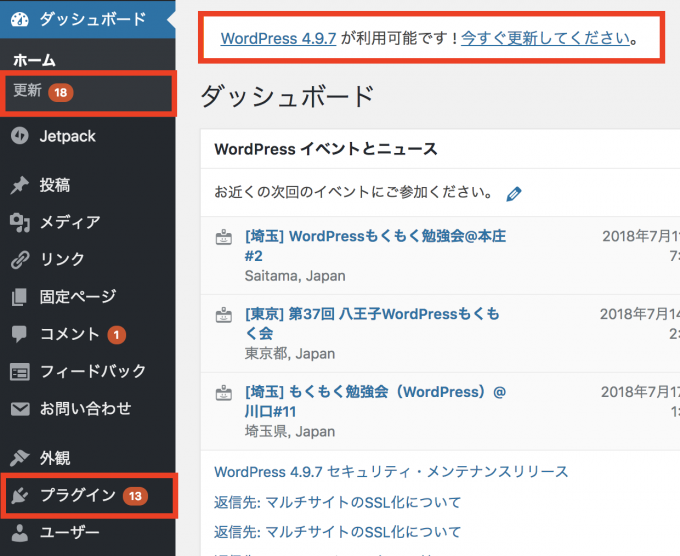Viewport: 680px width, 556px height.
Task: Click the pencil icon to edit event location
Action: click(x=514, y=194)
